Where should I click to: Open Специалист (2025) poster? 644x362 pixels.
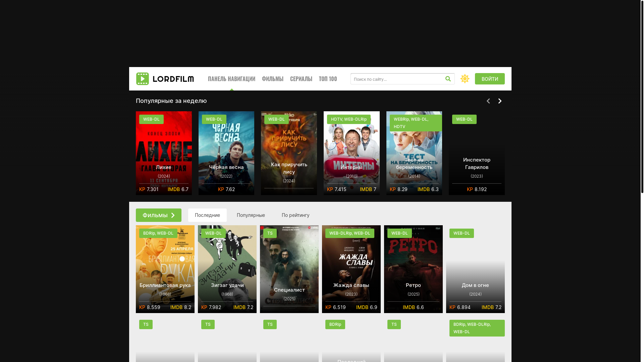coord(289,269)
